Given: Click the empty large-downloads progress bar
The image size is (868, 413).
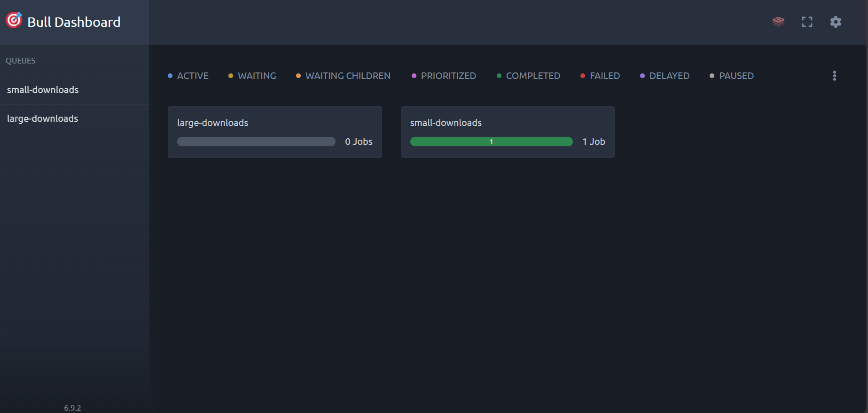Looking at the screenshot, I should tap(256, 142).
